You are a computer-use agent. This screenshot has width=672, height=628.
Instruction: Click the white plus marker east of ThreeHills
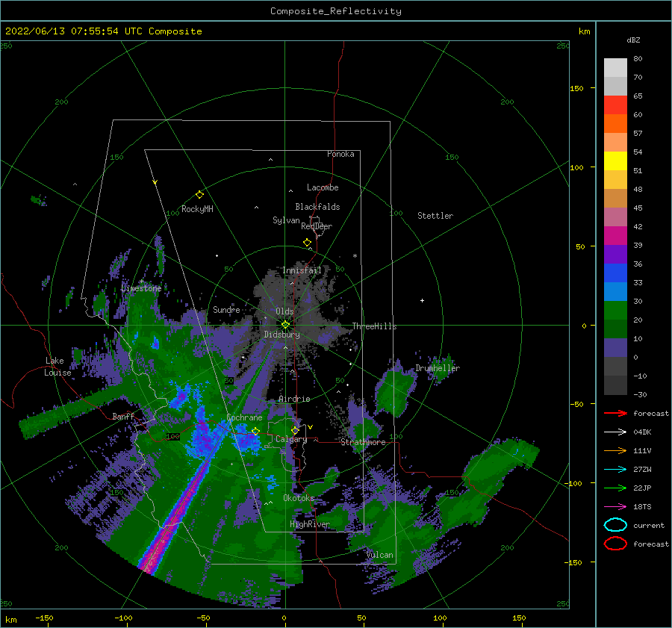coord(422,300)
